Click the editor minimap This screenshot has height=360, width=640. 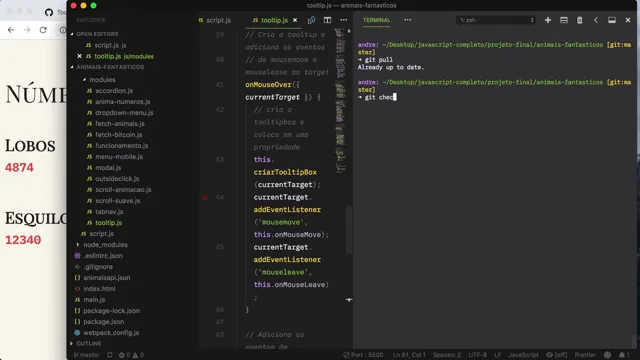[340, 102]
